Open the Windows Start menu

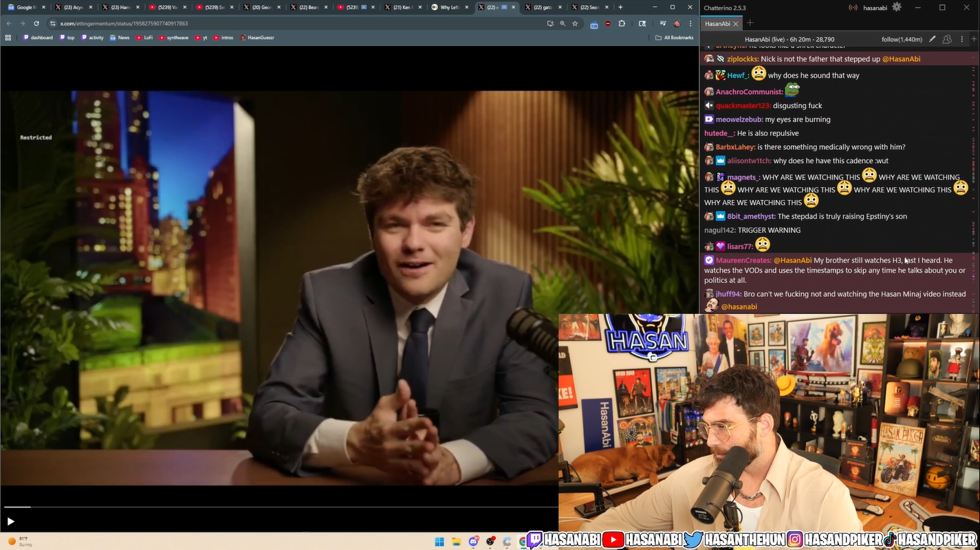(439, 541)
